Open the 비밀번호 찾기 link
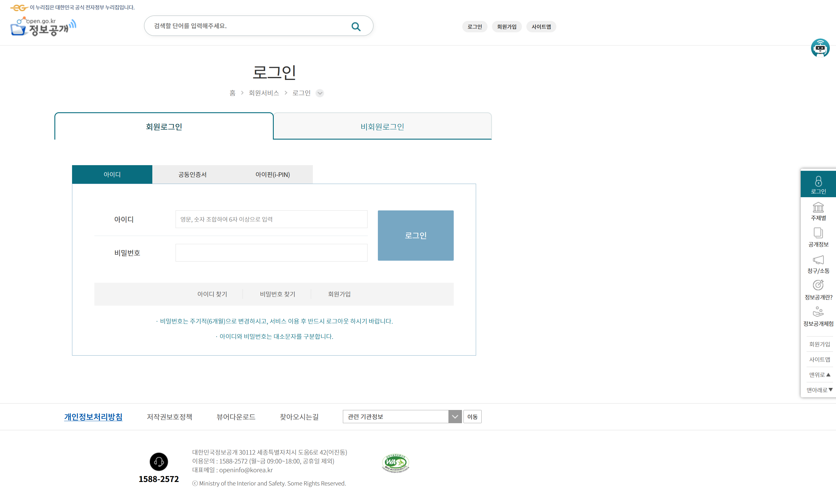 (x=277, y=294)
